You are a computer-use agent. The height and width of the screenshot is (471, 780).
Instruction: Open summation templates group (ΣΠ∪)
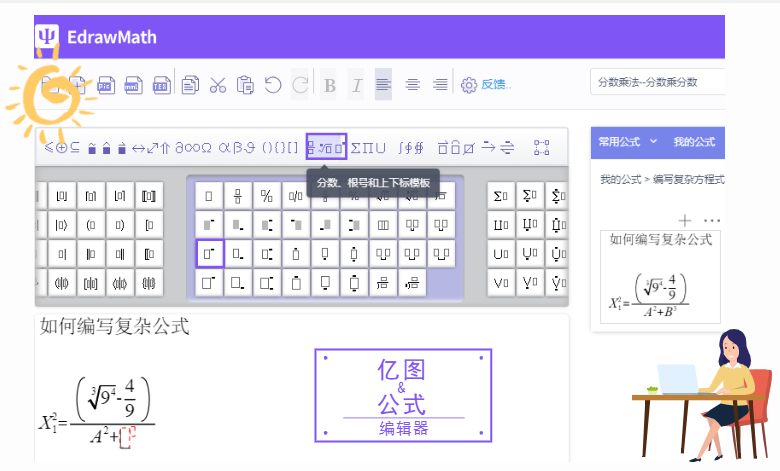pyautogui.click(x=368, y=148)
